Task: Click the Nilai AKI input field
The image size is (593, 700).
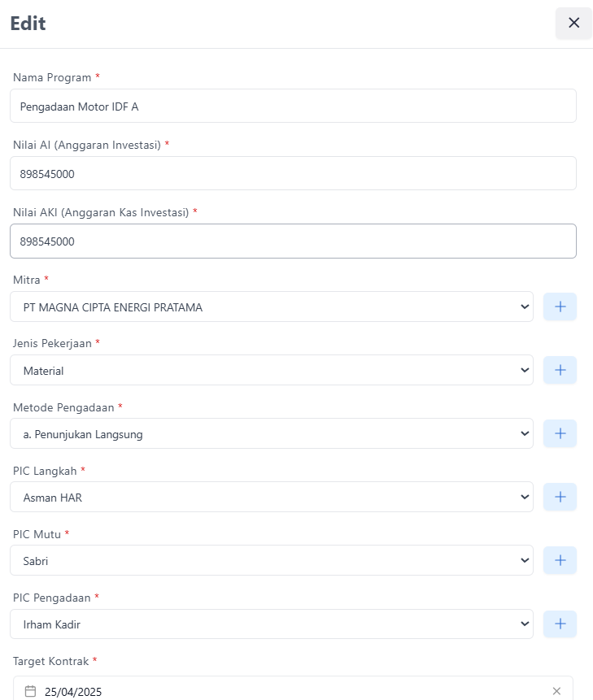Action: (x=293, y=241)
